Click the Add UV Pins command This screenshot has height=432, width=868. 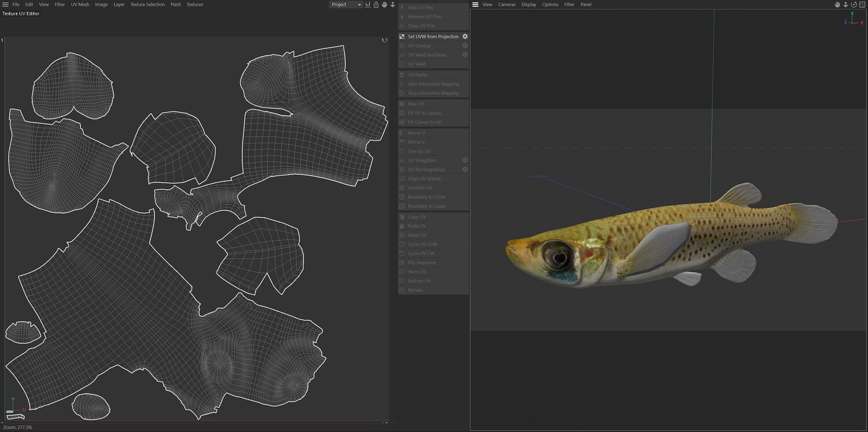tap(420, 8)
